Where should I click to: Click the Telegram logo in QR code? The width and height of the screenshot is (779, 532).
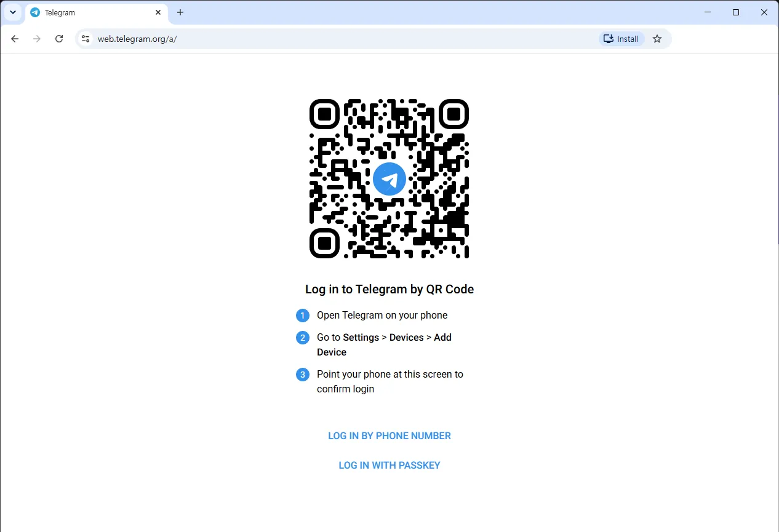tap(389, 179)
